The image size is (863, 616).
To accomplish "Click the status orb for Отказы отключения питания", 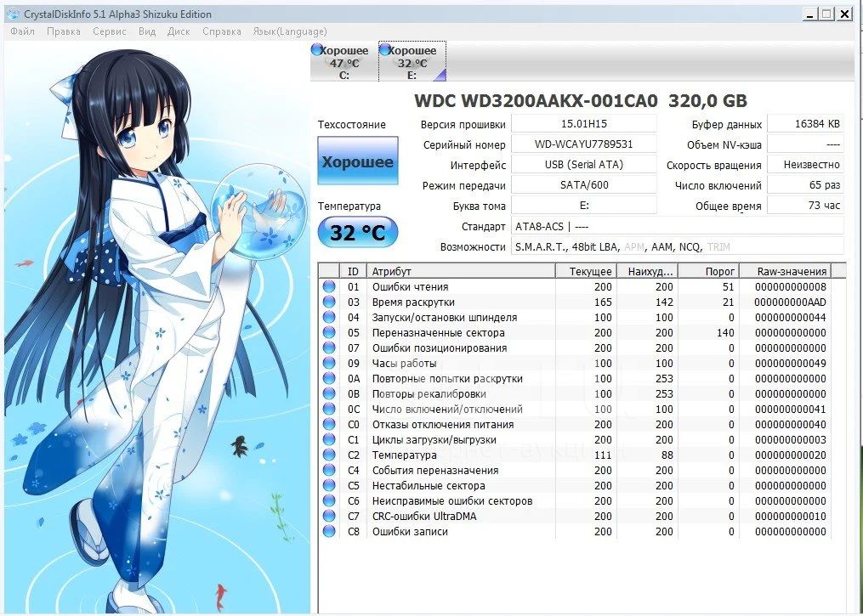I will pyautogui.click(x=329, y=425).
